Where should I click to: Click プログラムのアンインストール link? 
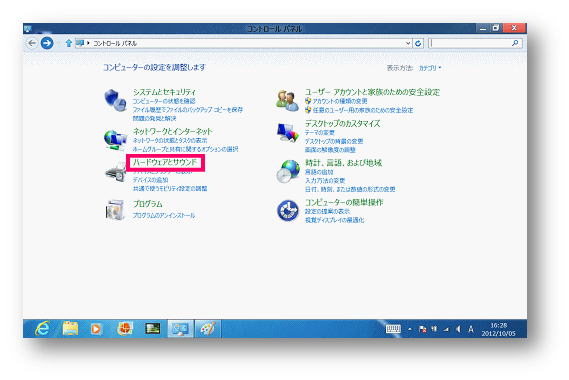(x=164, y=216)
